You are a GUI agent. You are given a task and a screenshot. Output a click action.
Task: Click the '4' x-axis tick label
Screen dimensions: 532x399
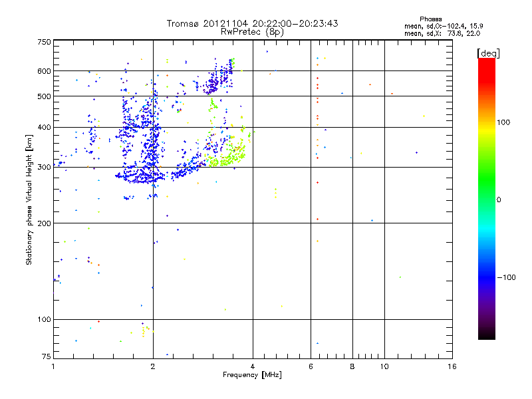point(253,366)
